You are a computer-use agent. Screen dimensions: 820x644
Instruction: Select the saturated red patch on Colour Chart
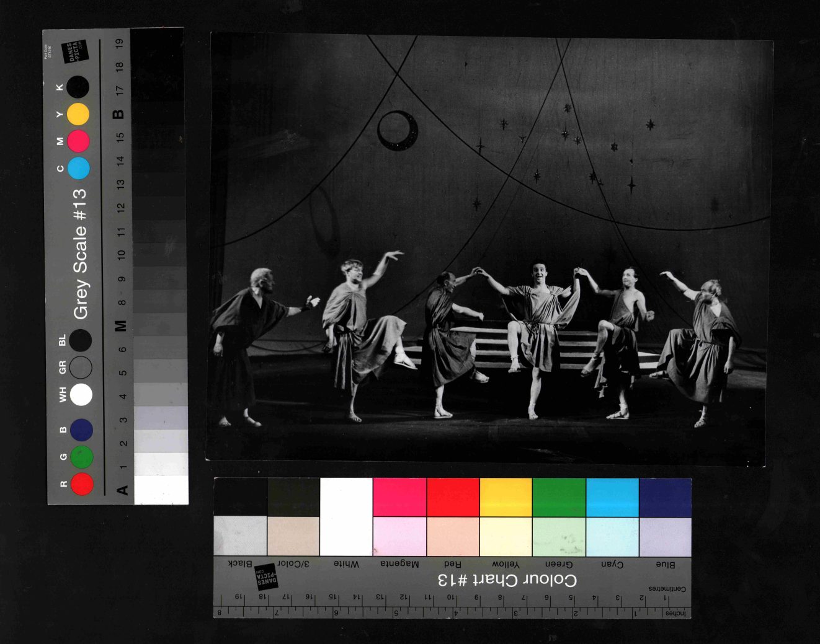click(453, 497)
